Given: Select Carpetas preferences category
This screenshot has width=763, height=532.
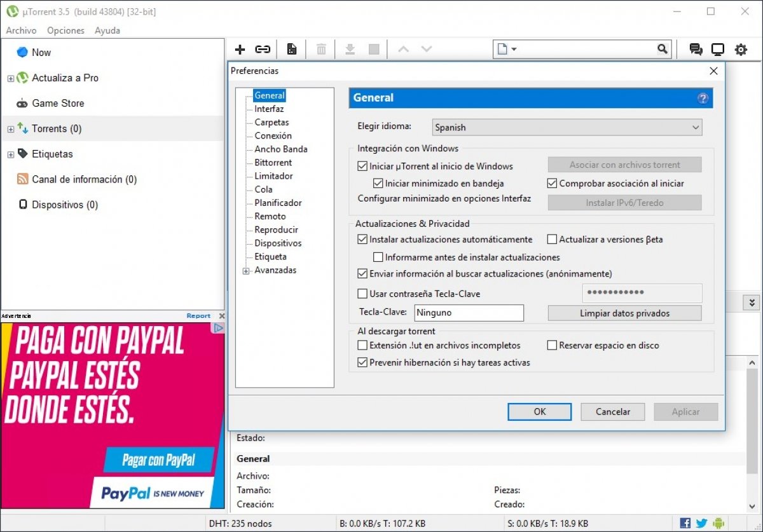Looking at the screenshot, I should [x=272, y=122].
